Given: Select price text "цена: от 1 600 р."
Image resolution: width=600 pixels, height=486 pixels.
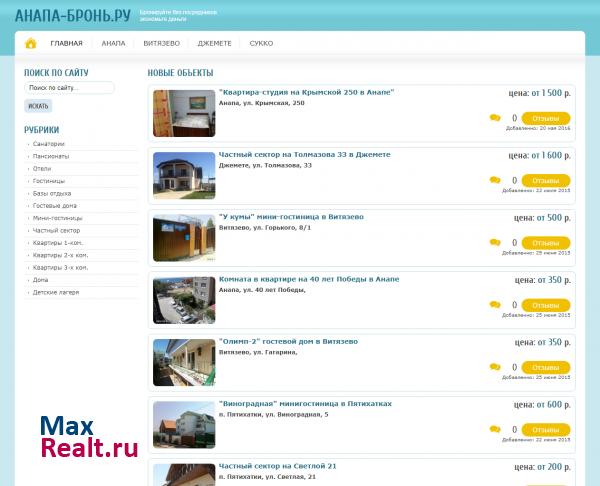Looking at the screenshot, I should coord(540,155).
